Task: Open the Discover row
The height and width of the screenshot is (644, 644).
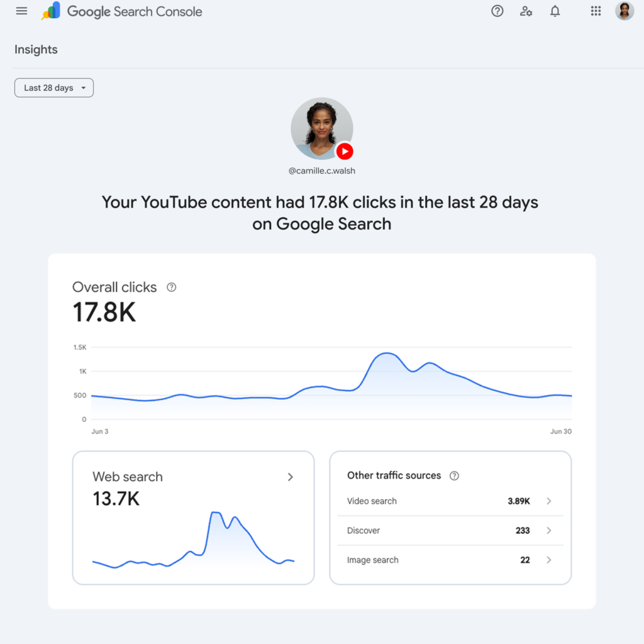Action: coord(450,531)
